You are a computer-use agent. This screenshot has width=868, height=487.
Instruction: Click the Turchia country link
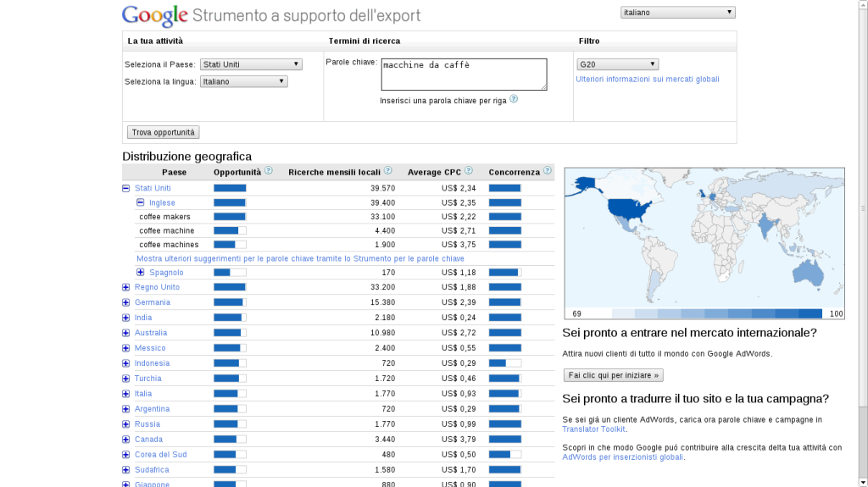[147, 379]
